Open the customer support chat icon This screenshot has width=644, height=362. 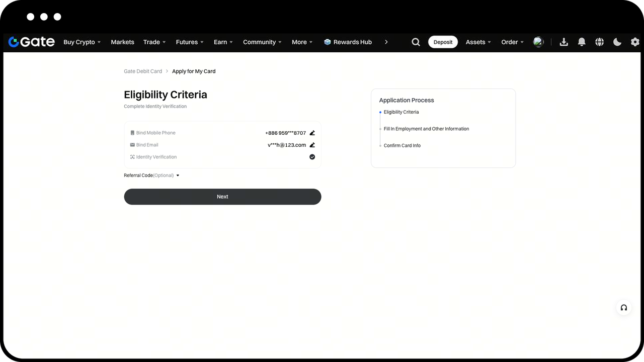(623, 307)
